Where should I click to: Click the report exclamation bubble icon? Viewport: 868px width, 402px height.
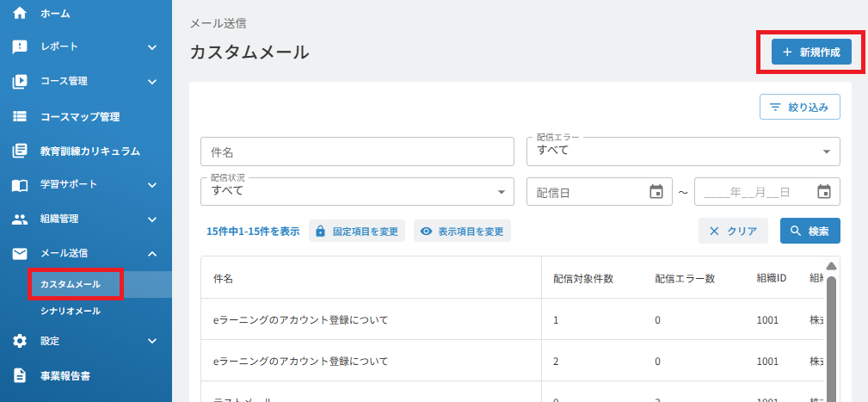[20, 47]
